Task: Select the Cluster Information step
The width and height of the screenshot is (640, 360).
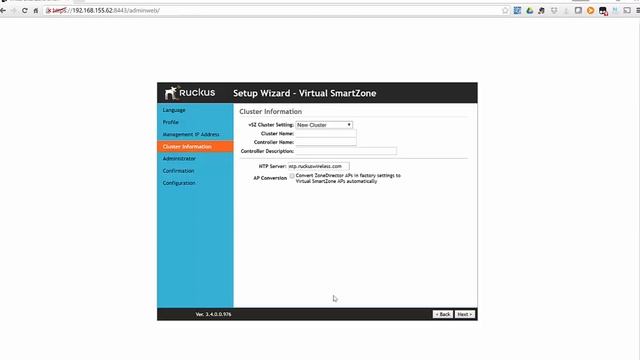Action: click(195, 147)
